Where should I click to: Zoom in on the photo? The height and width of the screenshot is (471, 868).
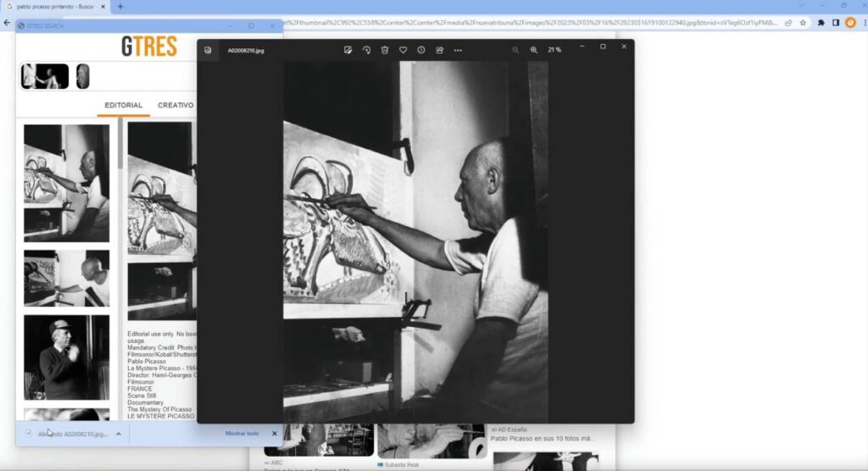(534, 50)
